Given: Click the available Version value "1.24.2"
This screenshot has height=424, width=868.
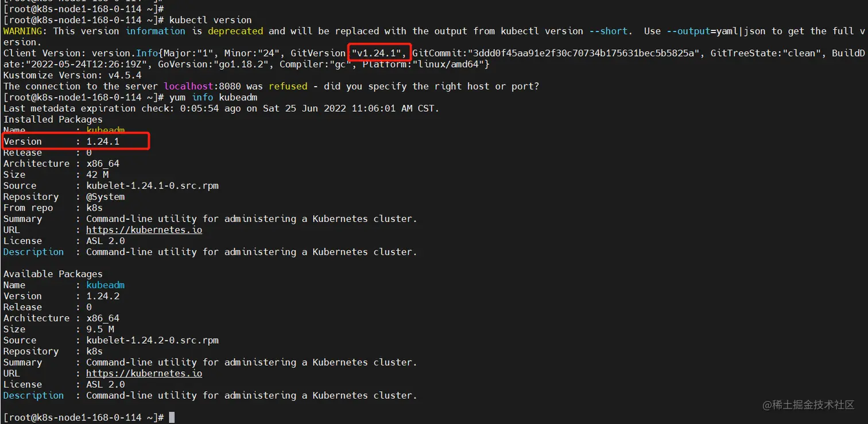Looking at the screenshot, I should [x=103, y=296].
